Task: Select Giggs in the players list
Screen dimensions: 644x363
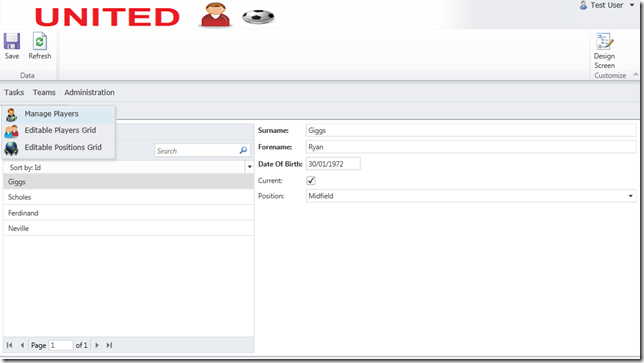Action: click(x=129, y=182)
